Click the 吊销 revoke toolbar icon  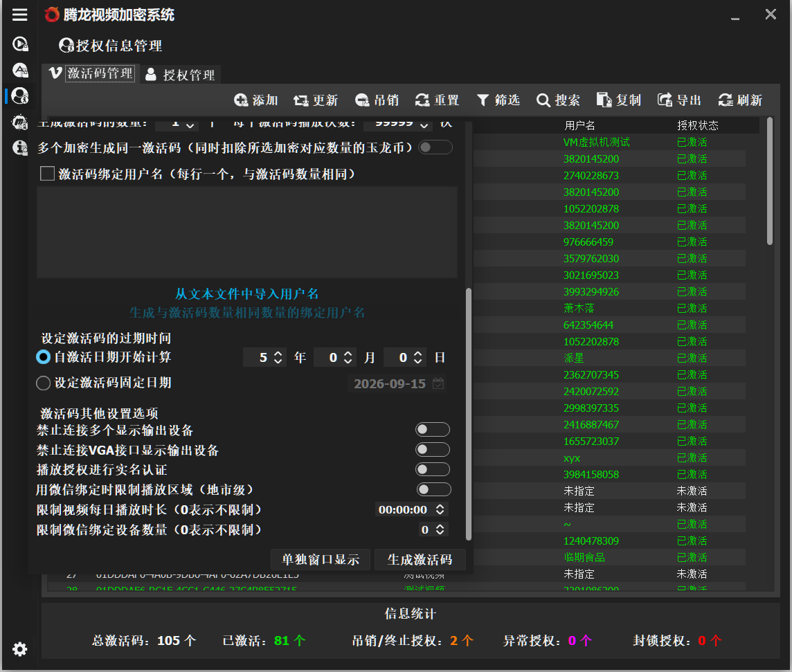362,100
